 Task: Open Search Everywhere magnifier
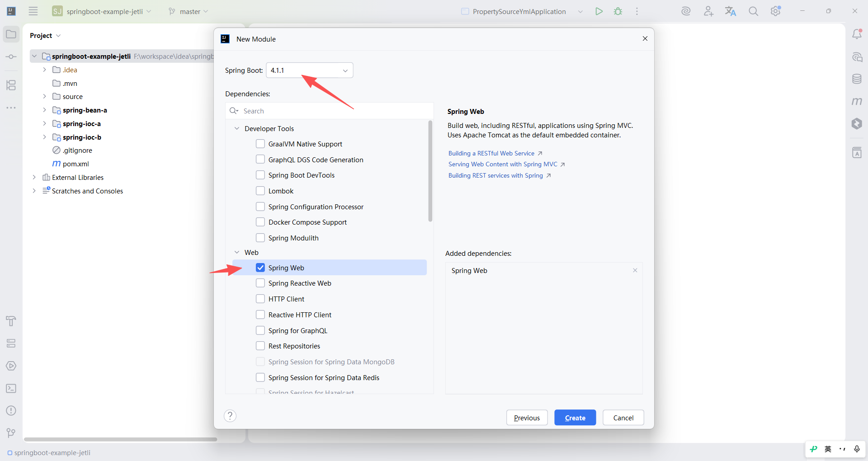(x=753, y=11)
